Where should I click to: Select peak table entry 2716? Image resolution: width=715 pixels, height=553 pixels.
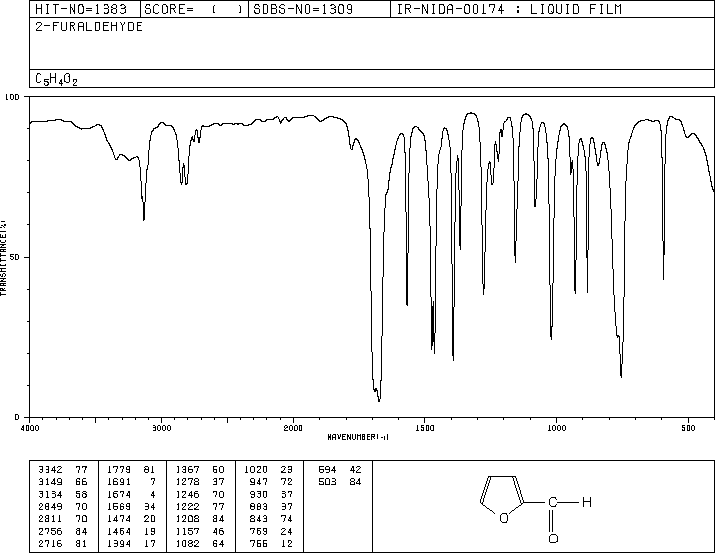[51, 544]
